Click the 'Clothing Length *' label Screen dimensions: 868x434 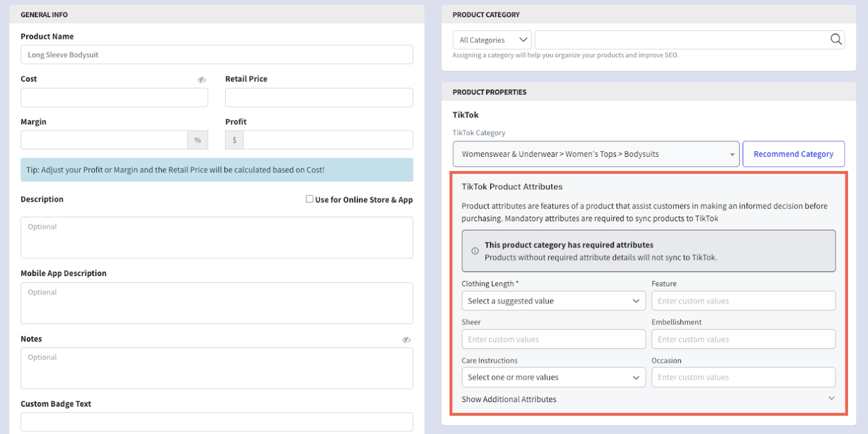[490, 284]
